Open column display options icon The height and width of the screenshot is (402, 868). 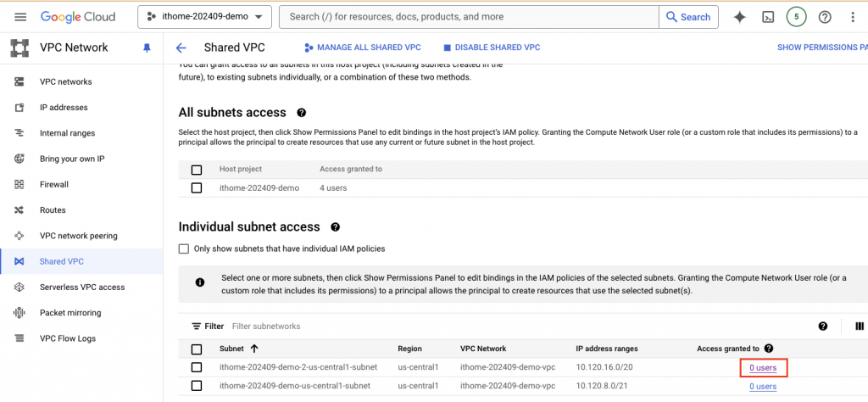(x=860, y=326)
